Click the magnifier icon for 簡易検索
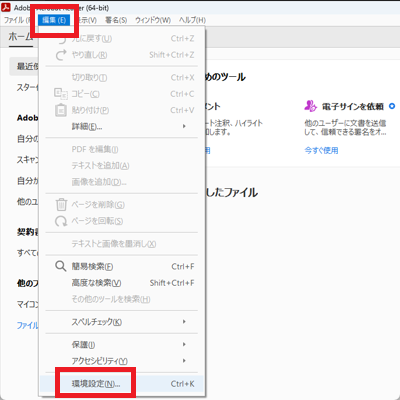Screen dimensions: 400x400 click(61, 266)
